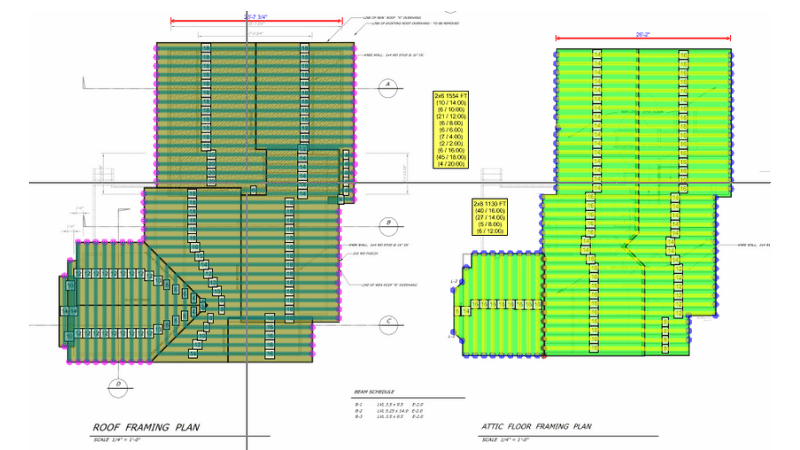The image size is (800, 450).
Task: Click grid bubble B marker
Action: point(391,224)
